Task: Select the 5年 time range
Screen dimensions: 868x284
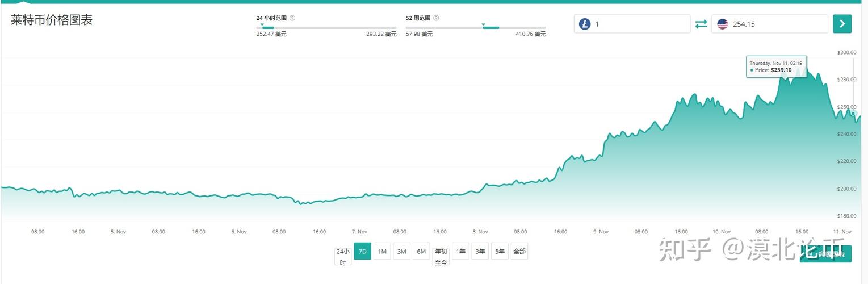Action: click(x=500, y=251)
